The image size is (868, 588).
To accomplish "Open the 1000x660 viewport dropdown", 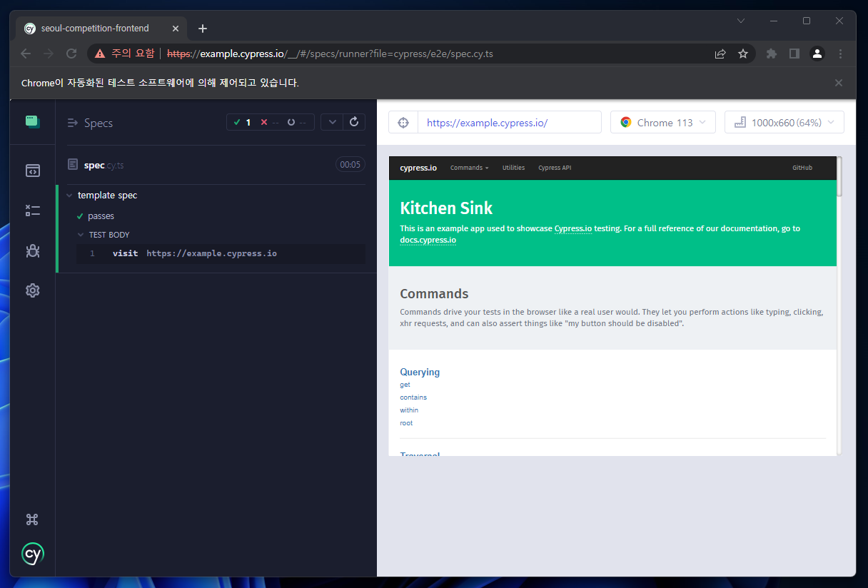I will (784, 122).
